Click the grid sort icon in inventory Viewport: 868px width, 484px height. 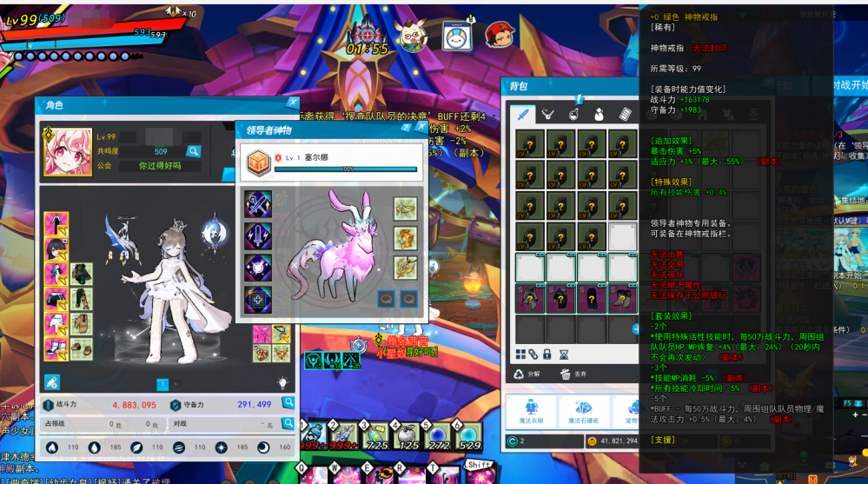click(520, 355)
